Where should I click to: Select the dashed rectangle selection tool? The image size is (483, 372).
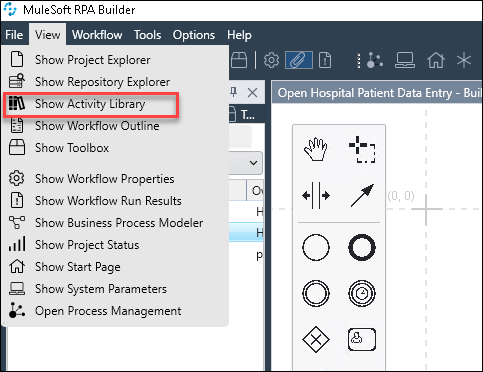(x=362, y=149)
